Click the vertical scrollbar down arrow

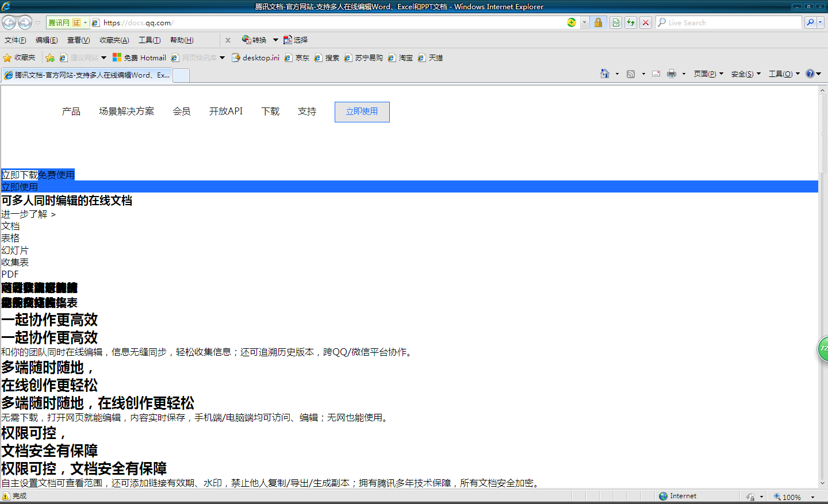(823, 483)
